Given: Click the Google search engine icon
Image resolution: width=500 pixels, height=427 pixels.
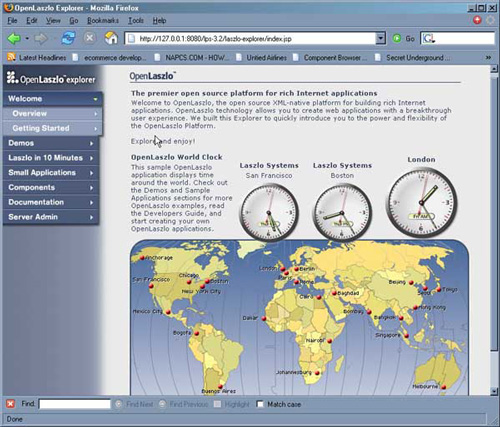Looking at the screenshot, I should pyautogui.click(x=428, y=39).
